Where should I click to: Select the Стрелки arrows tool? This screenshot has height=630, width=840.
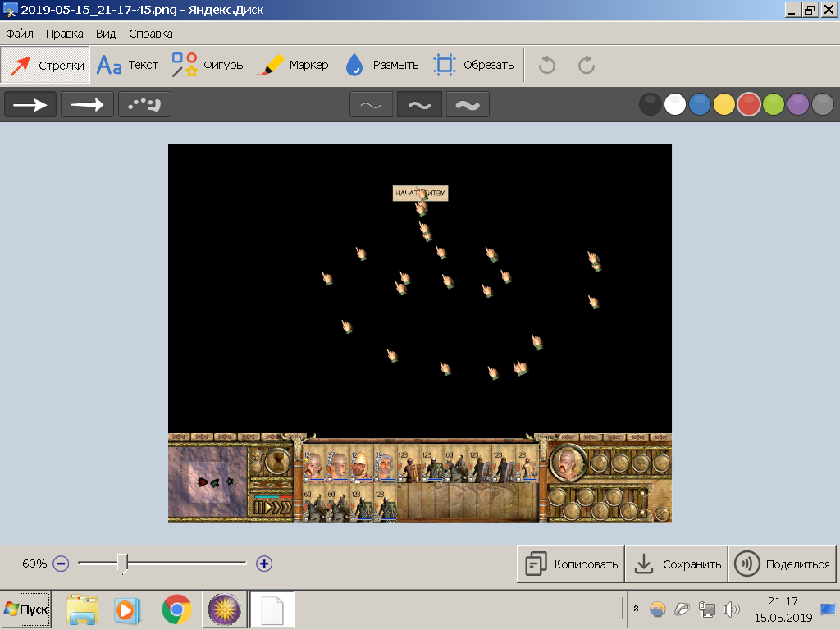46,66
